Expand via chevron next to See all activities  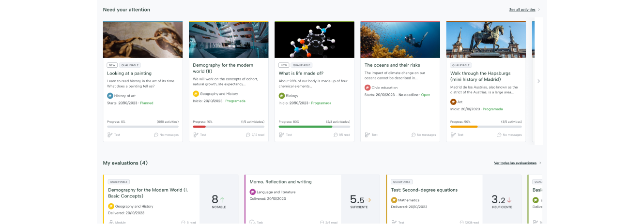pos(539,10)
